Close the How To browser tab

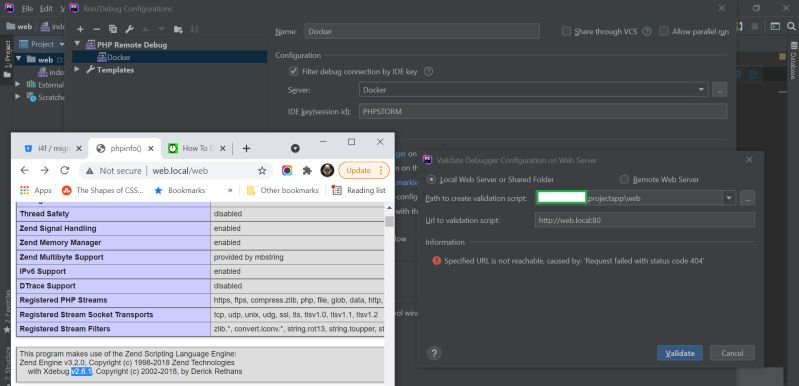pyautogui.click(x=223, y=149)
